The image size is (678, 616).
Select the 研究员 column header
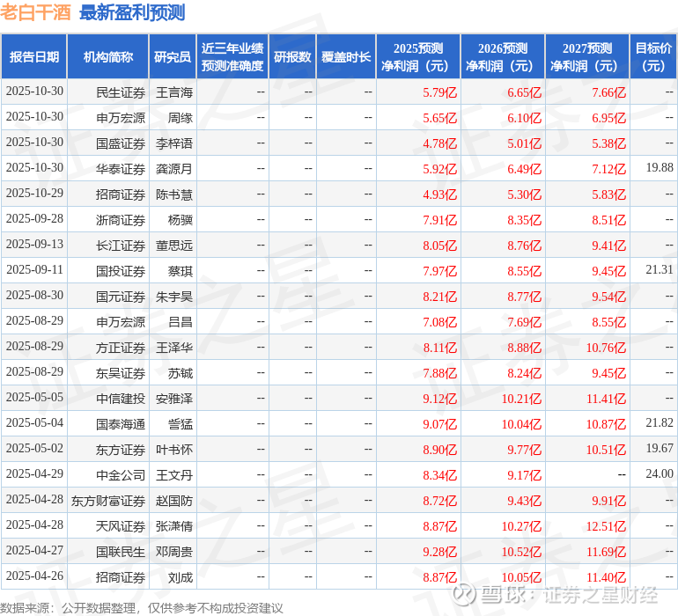[173, 56]
